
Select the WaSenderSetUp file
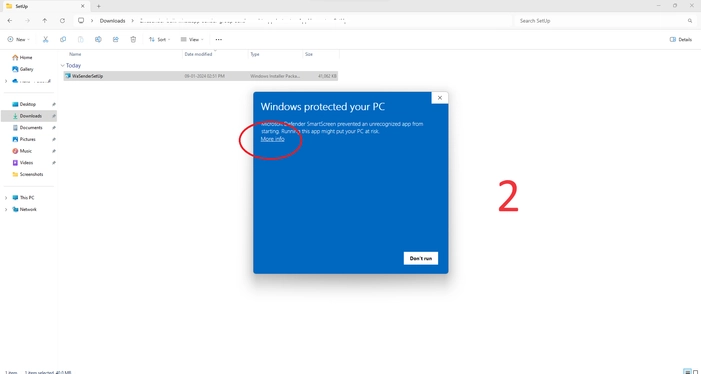pos(201,76)
